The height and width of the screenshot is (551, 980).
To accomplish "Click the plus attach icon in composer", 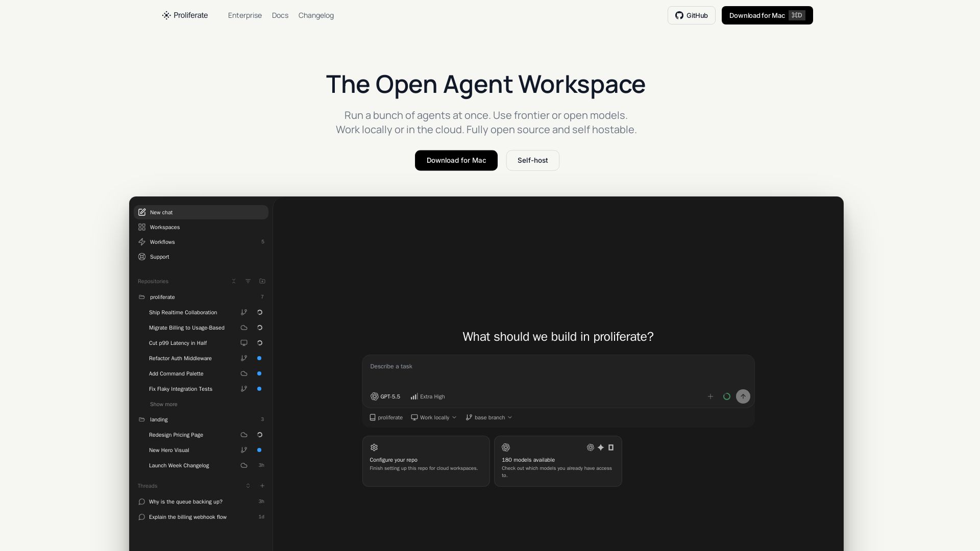I will pyautogui.click(x=710, y=396).
